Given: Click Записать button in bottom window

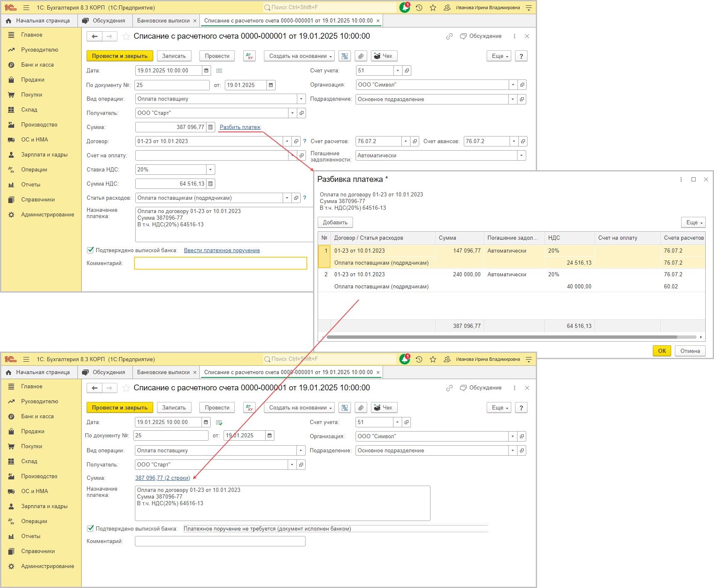Looking at the screenshot, I should pos(174,408).
